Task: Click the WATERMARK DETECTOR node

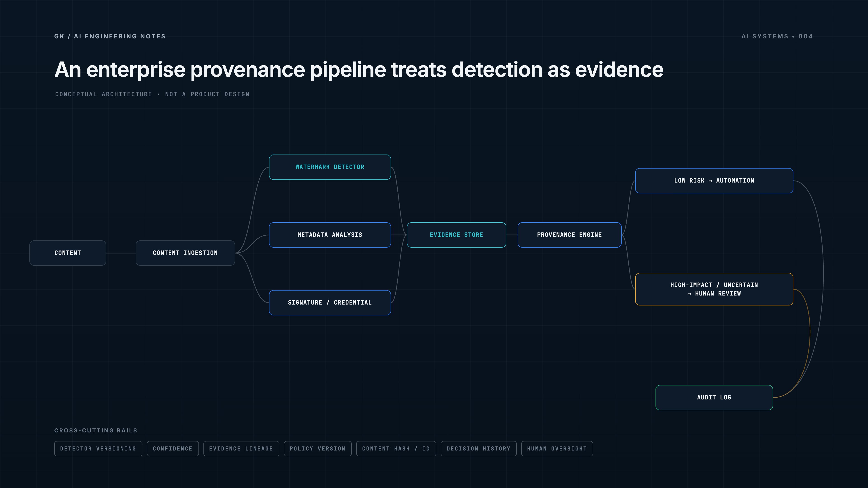Action: tap(330, 167)
